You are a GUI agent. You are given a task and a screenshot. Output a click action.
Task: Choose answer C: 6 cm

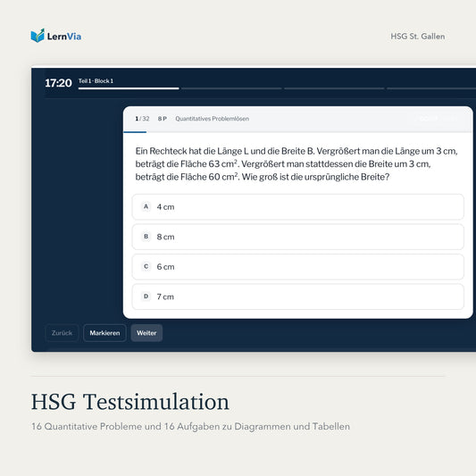[297, 266]
